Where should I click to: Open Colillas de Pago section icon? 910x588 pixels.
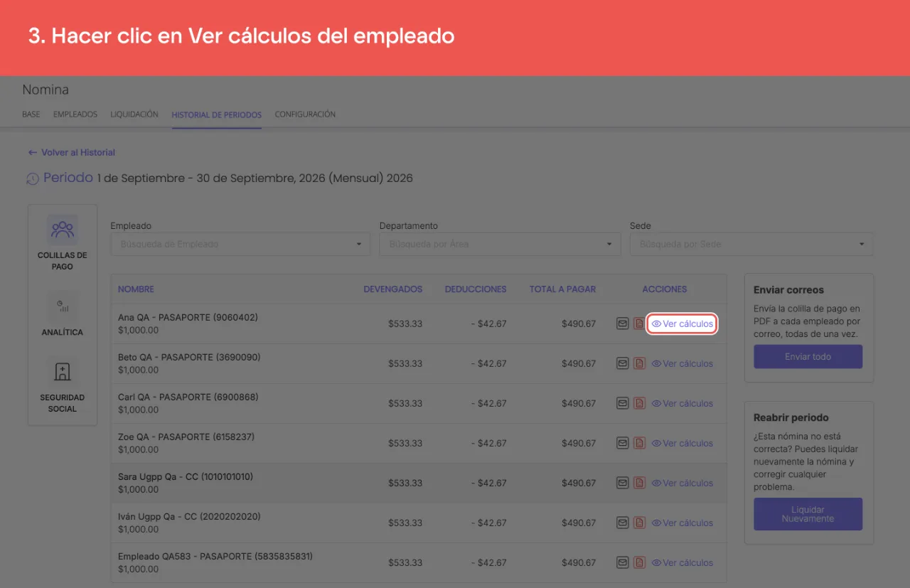coord(63,230)
